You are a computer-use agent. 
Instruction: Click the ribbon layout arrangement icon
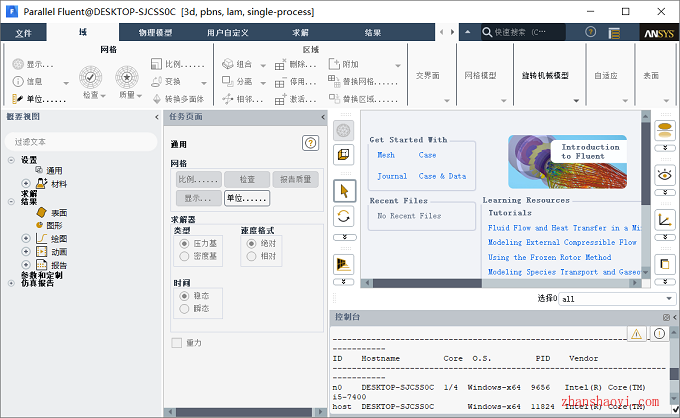614,33
